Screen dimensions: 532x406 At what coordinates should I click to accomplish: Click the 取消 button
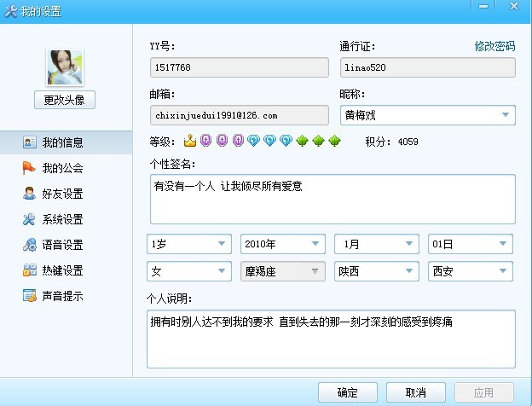coord(416,392)
